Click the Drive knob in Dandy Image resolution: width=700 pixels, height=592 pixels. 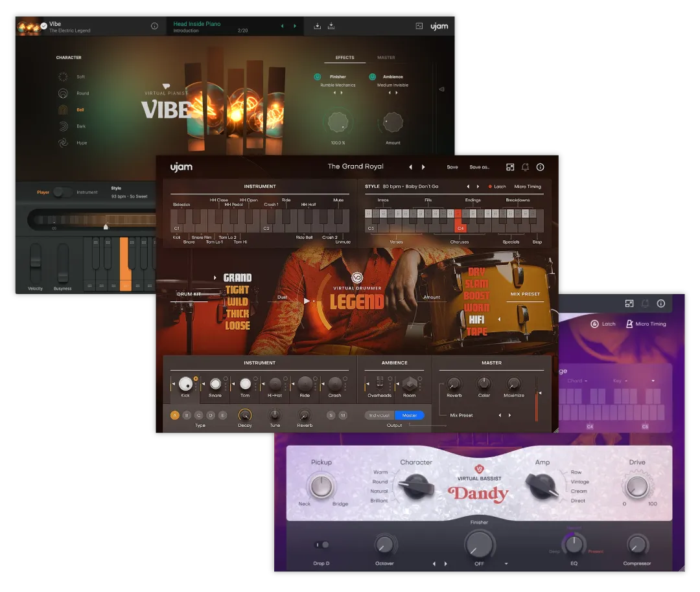click(x=637, y=486)
